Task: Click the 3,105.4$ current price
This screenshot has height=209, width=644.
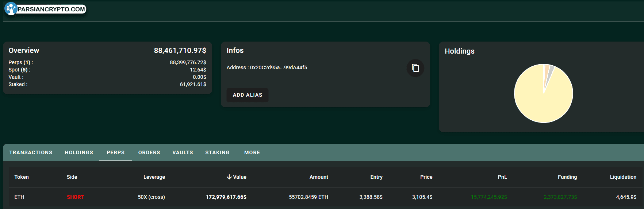Action: coord(422,197)
